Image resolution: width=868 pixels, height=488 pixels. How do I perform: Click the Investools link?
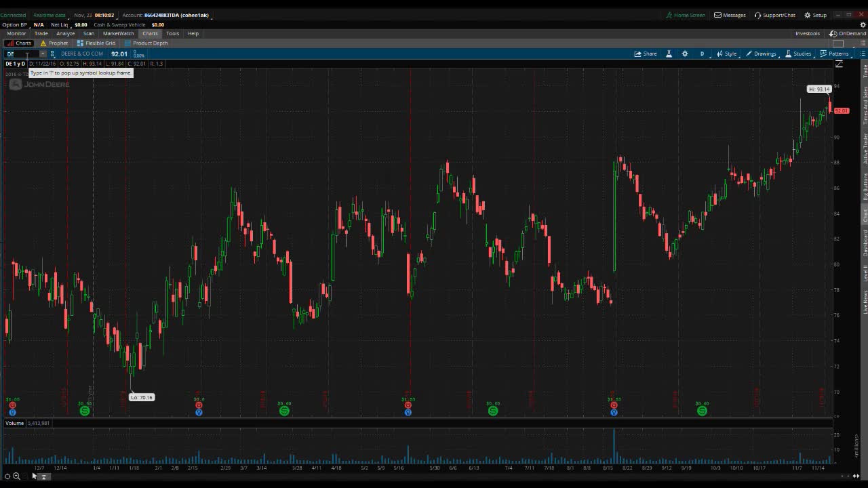pos(808,33)
